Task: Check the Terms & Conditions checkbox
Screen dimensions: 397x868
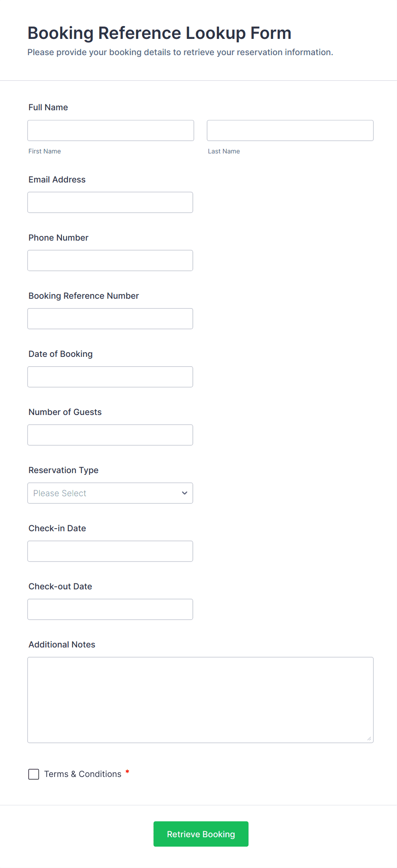Action: pos(34,774)
